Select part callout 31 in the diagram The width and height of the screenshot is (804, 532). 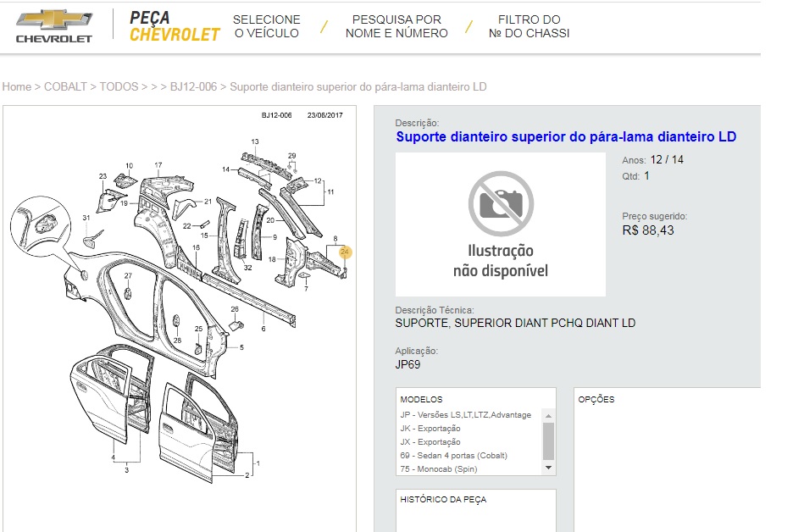point(86,219)
